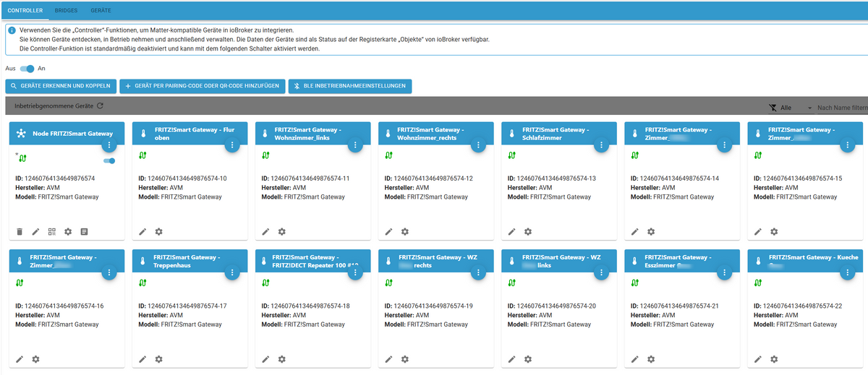Click pencil icon on Schlafzimmer card
The image size is (868, 375).
511,231
